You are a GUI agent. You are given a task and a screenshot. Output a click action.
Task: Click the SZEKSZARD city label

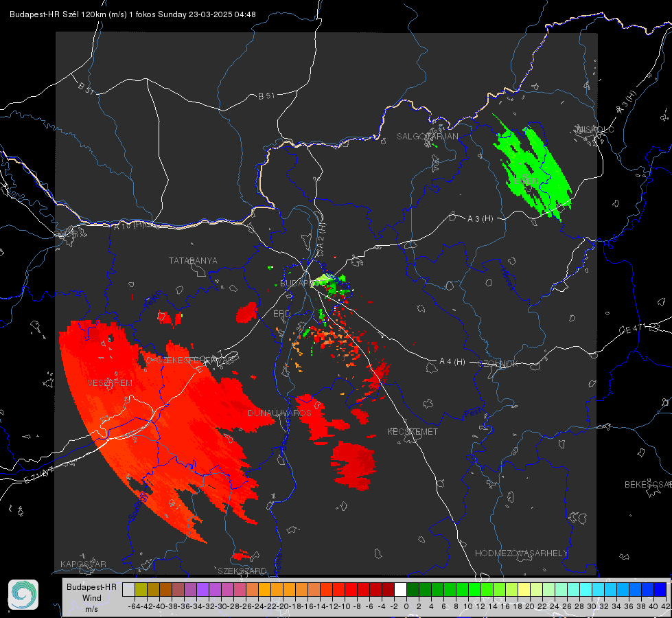[242, 571]
